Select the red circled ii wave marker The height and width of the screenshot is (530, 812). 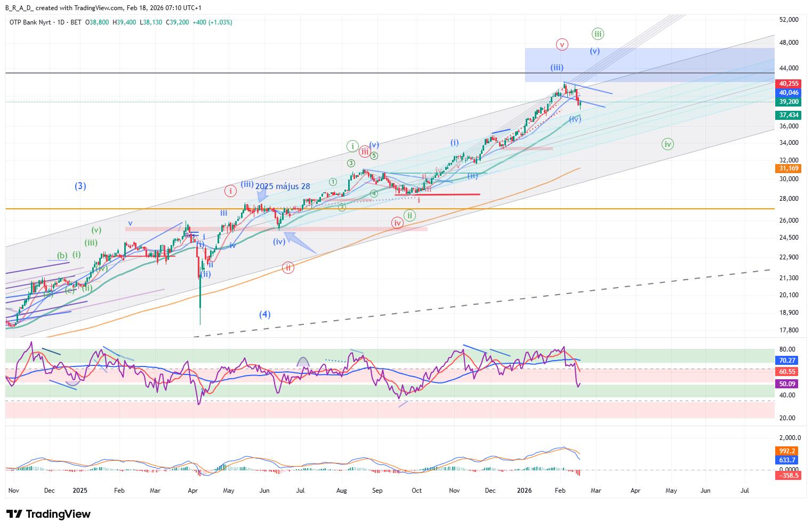(288, 267)
